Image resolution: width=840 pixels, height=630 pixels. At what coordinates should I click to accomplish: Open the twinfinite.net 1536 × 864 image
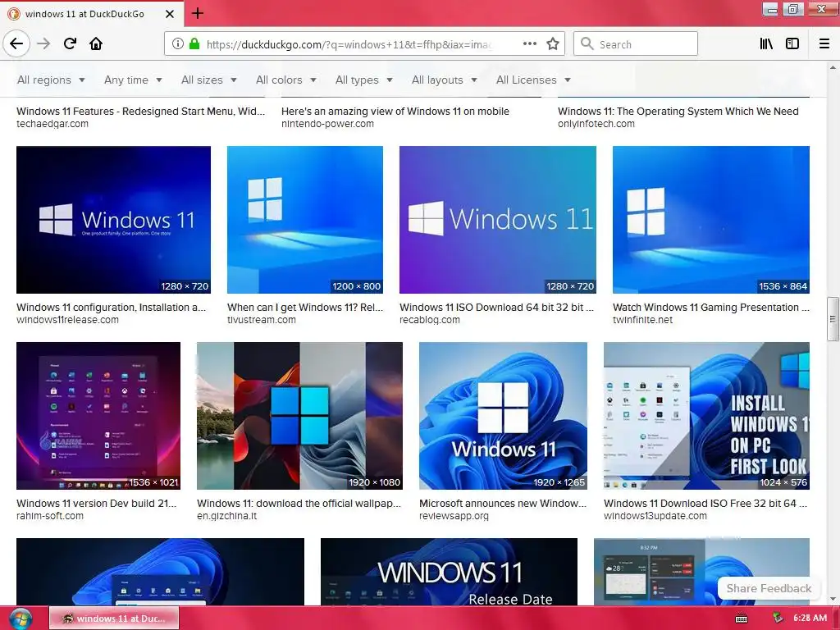(x=711, y=220)
